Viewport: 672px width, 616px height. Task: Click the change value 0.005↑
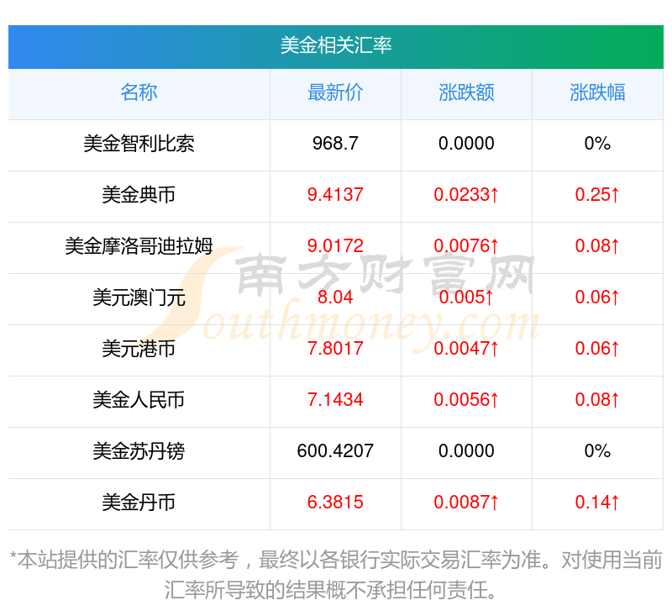(x=466, y=297)
